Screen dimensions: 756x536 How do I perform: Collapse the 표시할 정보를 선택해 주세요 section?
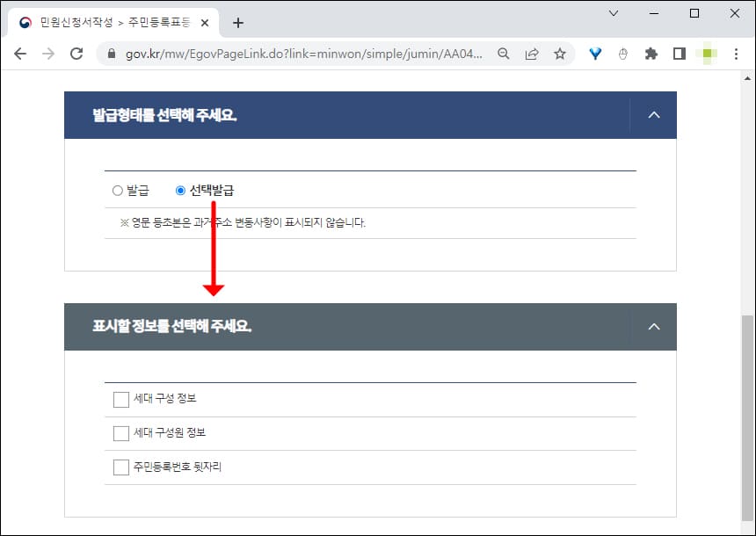tap(653, 326)
